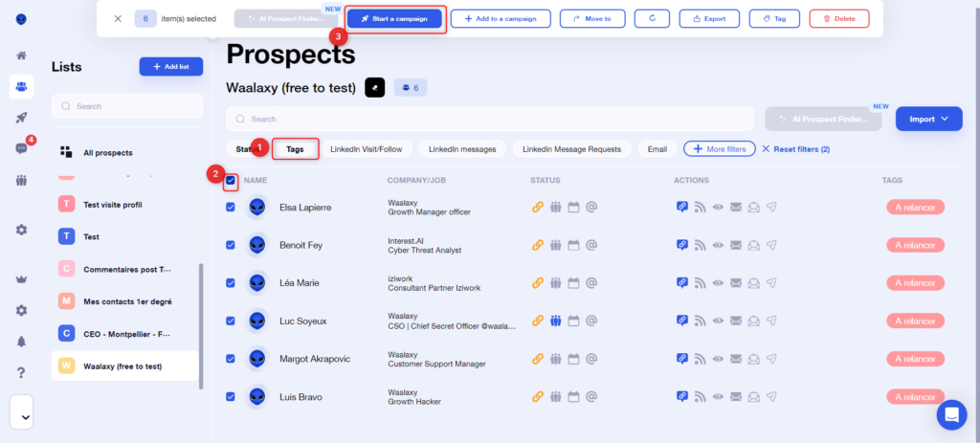The height and width of the screenshot is (443, 980).
Task: Click Start a campaign button
Action: 394,19
